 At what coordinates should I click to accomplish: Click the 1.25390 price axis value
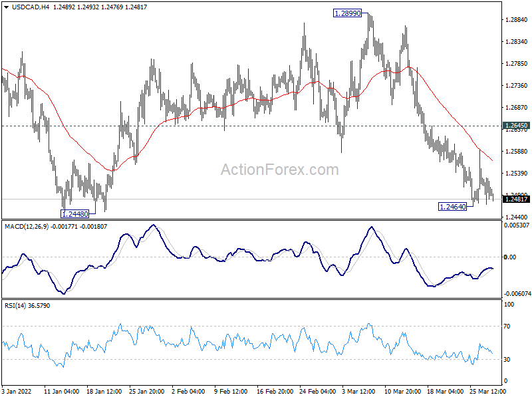tap(517, 174)
